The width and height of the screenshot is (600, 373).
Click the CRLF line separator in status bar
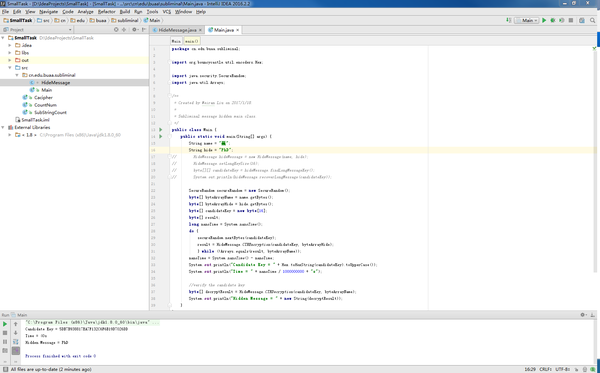[x=545, y=369]
